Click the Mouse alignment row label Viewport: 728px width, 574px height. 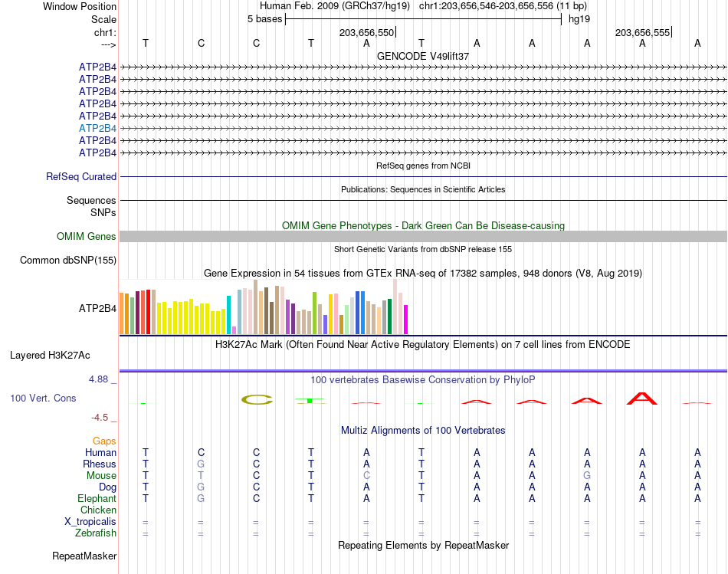point(101,476)
